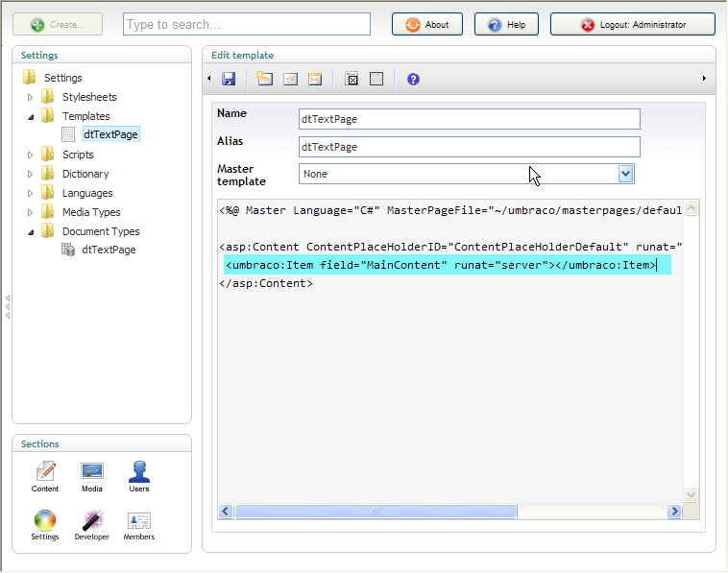Expand the Languages tree node

click(30, 194)
